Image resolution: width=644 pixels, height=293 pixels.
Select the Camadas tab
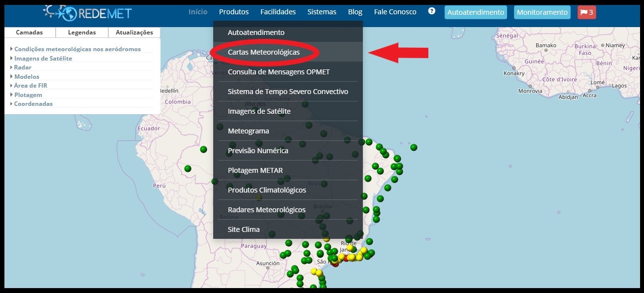pos(30,33)
